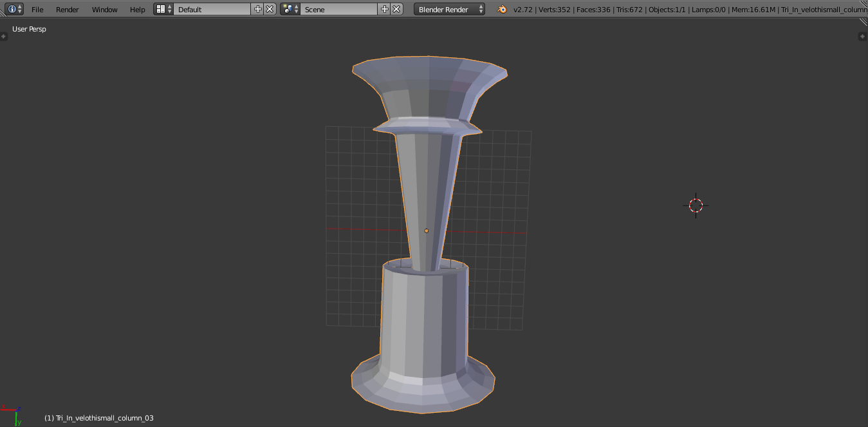Delete the current Scene
The height and width of the screenshot is (427, 868).
tap(396, 9)
